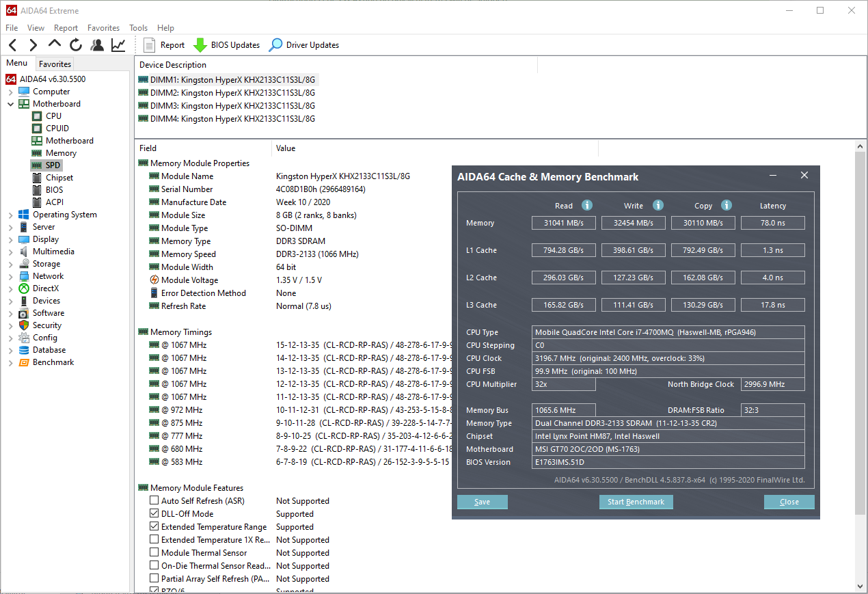The height and width of the screenshot is (594, 868).
Task: Go back with the left arrow icon
Action: pos(13,45)
